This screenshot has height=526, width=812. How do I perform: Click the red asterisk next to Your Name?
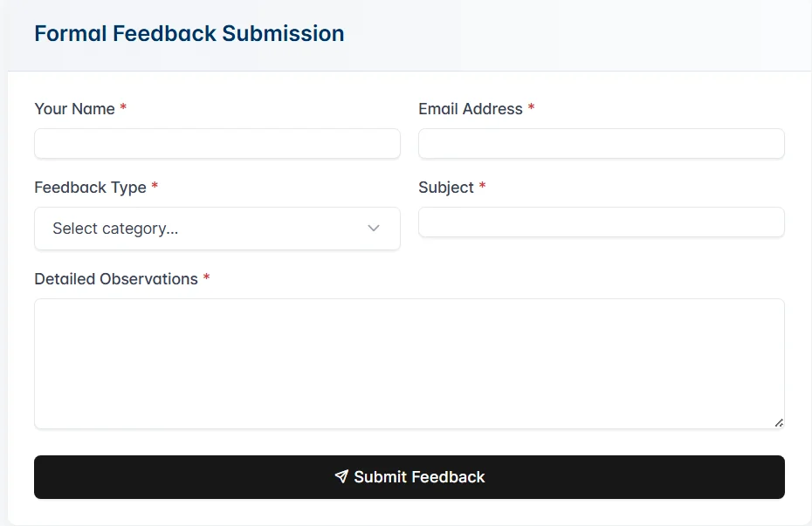122,107
